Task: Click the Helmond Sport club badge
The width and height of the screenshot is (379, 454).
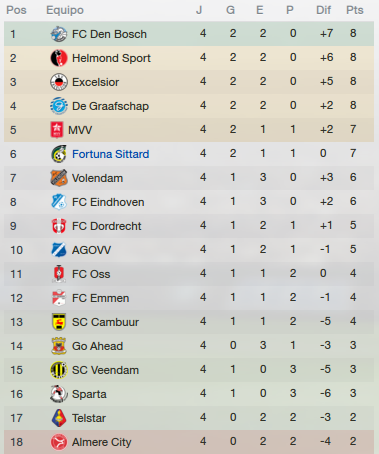Action: 59,58
